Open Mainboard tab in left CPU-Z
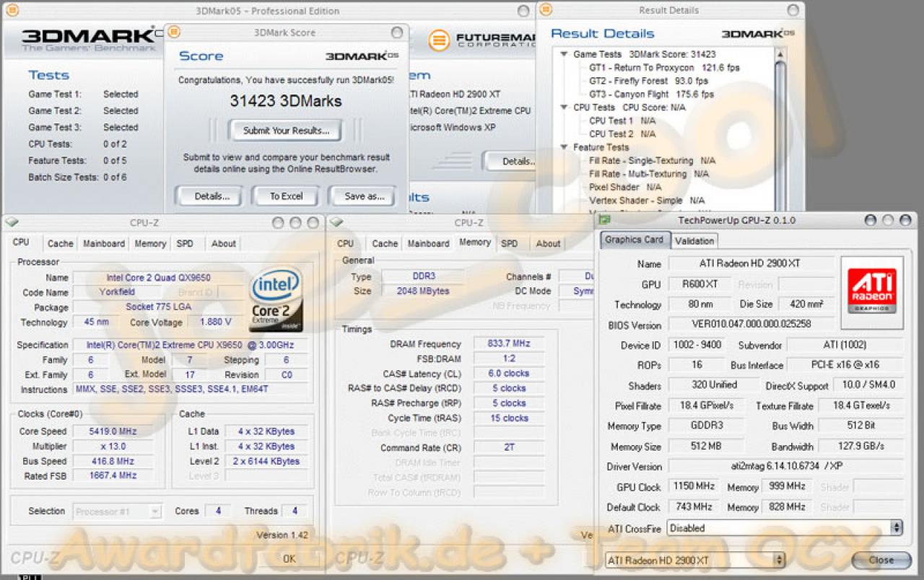 pyautogui.click(x=104, y=244)
